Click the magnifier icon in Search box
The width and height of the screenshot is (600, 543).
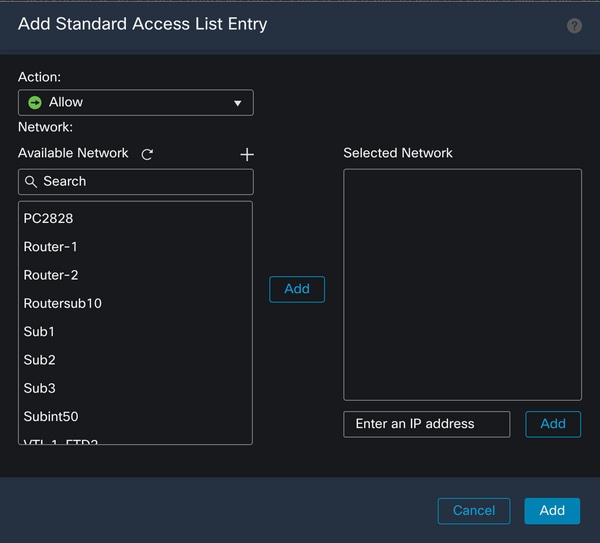[31, 182]
